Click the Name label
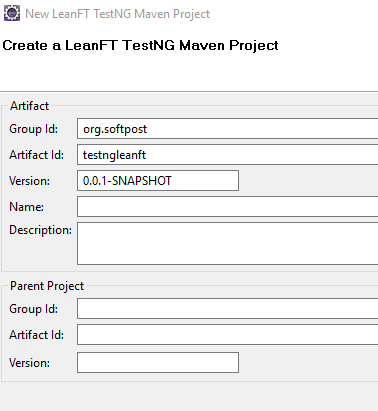 (x=26, y=207)
